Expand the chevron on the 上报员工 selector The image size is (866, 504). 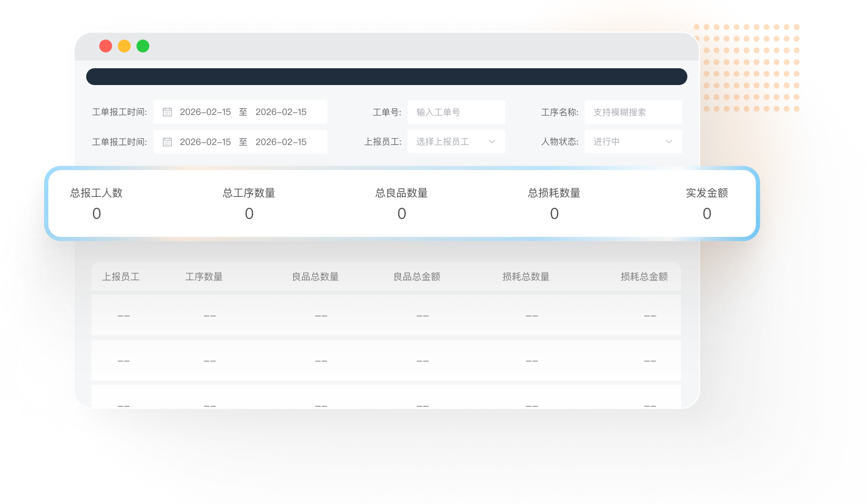(492, 141)
